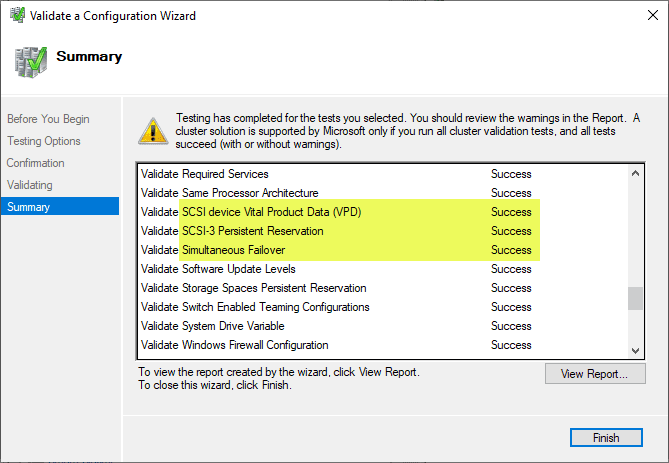Screen dimensions: 669x463
Task: Select the Validating step in sidebar
Action: [x=30, y=185]
